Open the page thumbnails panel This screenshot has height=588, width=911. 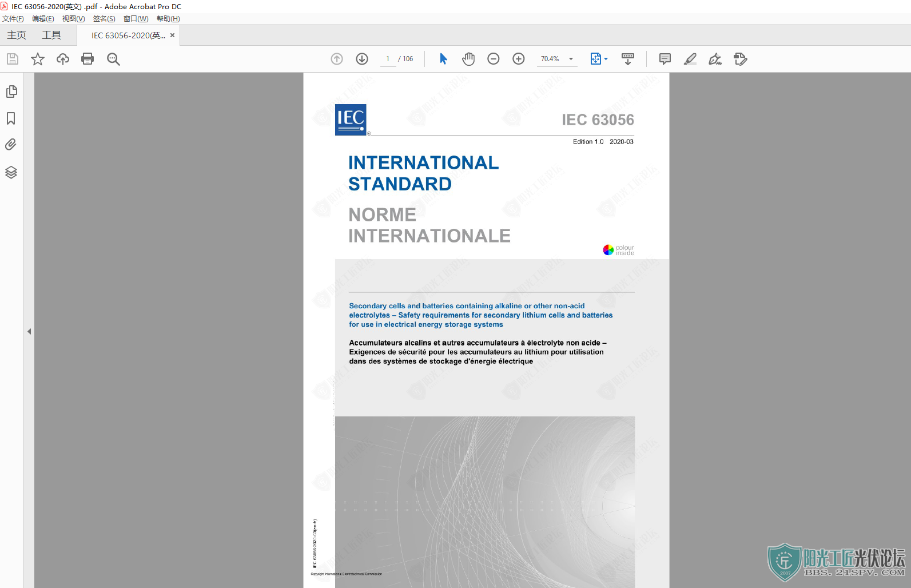(11, 92)
